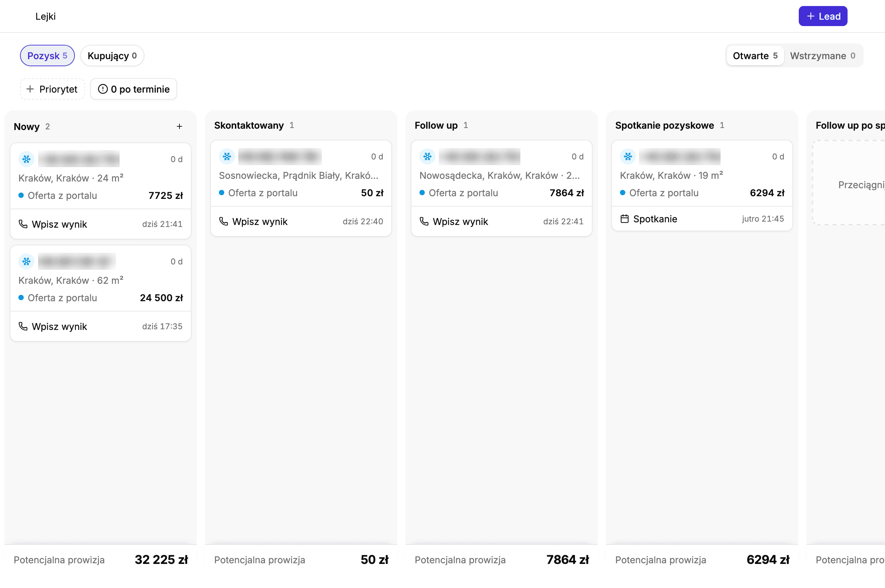Click the 6294 zł Potencjalna prowizja total
This screenshot has width=885, height=588.
click(768, 560)
